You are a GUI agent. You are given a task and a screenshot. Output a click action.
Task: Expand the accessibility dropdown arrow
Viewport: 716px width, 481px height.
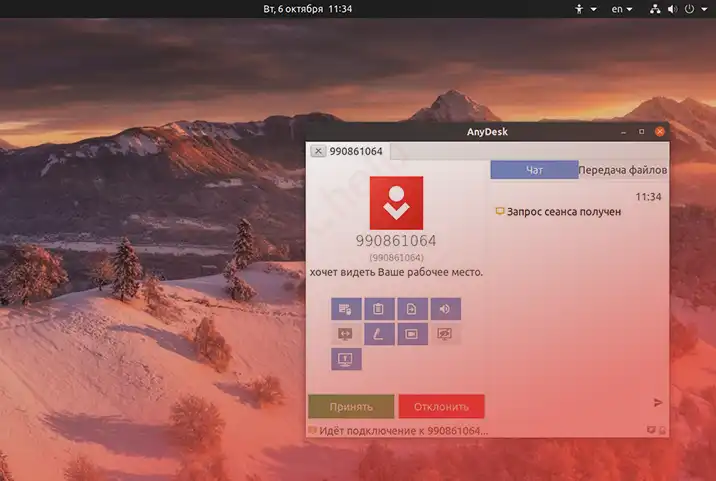coord(593,9)
